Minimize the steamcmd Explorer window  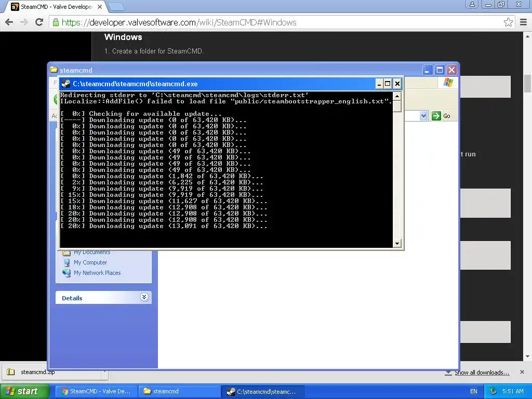427,70
